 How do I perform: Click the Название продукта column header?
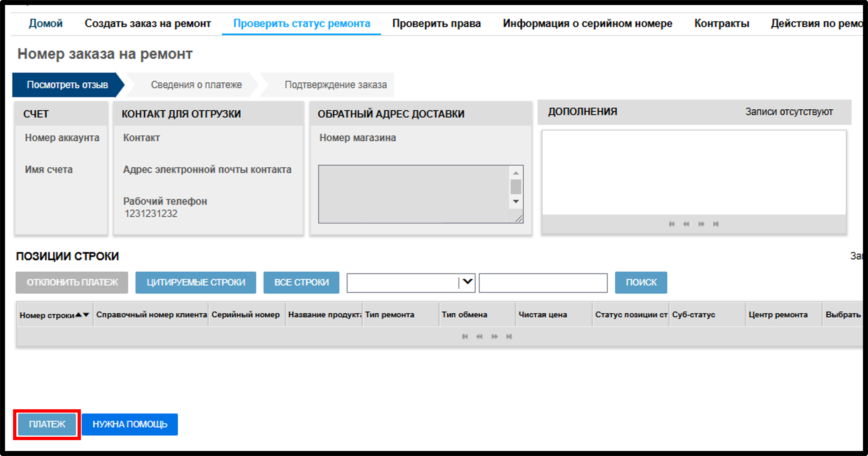[324, 314]
